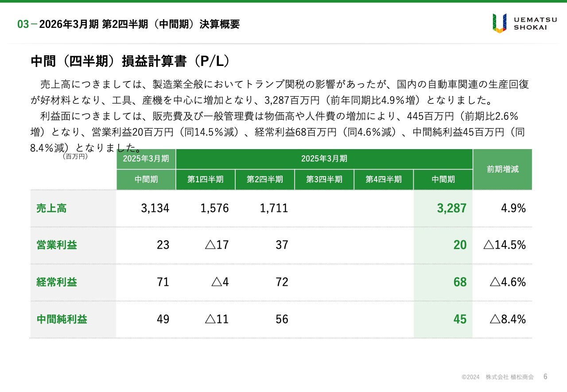567x392 pixels.
Task: Click the section heading starting with 03
Action: pyautogui.click(x=128, y=24)
